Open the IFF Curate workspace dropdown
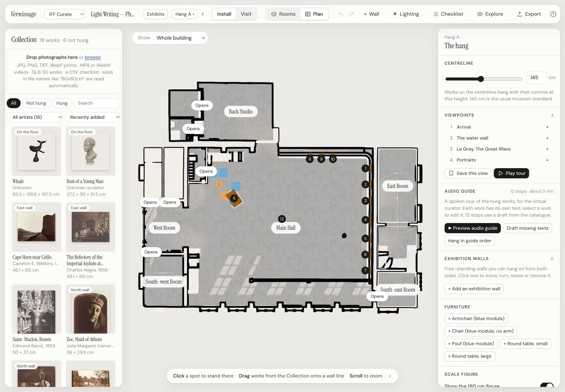Viewport: 565px width, 392px height. pos(64,14)
